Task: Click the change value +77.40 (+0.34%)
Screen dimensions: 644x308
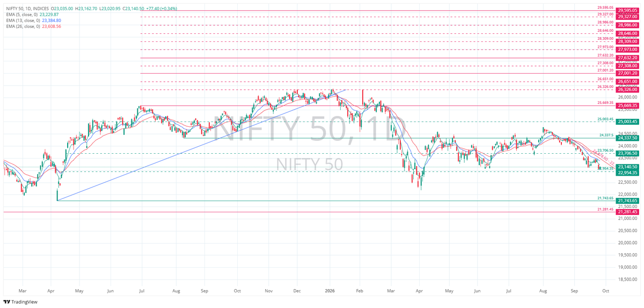Action: click(x=161, y=9)
